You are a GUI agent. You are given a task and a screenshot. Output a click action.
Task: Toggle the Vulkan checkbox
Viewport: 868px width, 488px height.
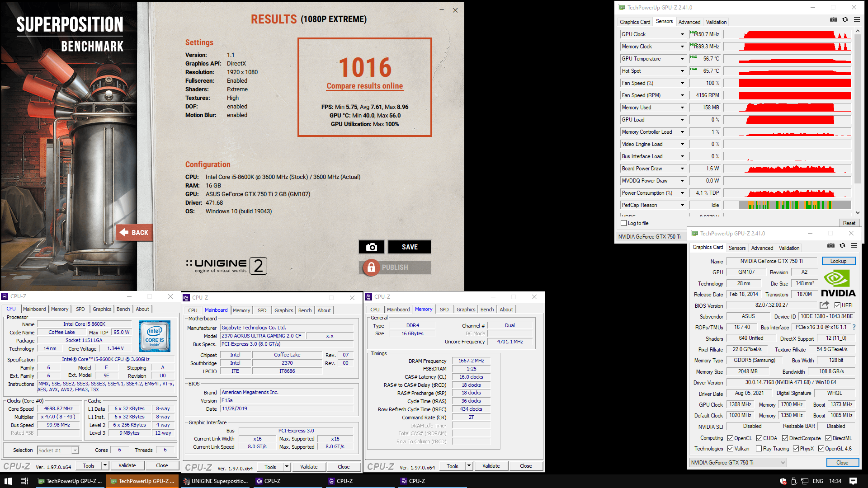pyautogui.click(x=730, y=449)
